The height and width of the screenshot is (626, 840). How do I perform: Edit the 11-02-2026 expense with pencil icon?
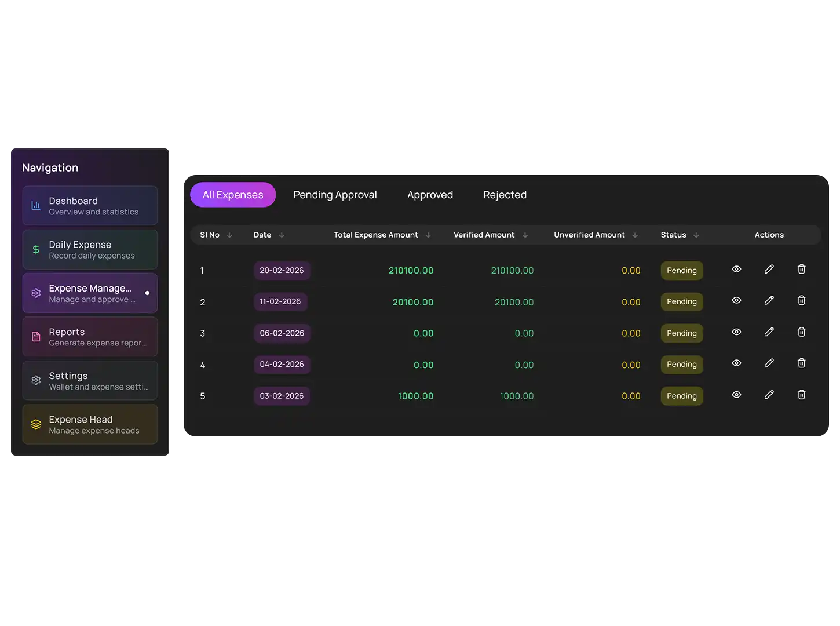(x=769, y=300)
